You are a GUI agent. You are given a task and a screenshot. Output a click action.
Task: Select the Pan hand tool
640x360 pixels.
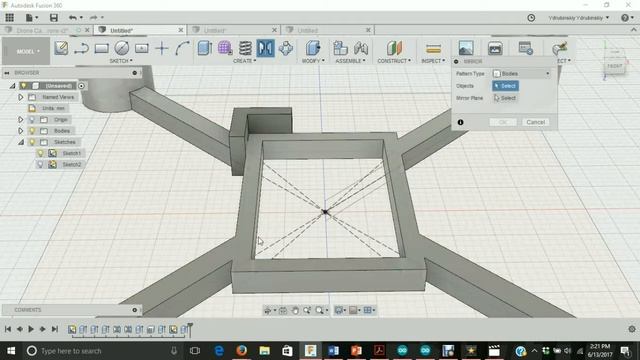pos(295,311)
